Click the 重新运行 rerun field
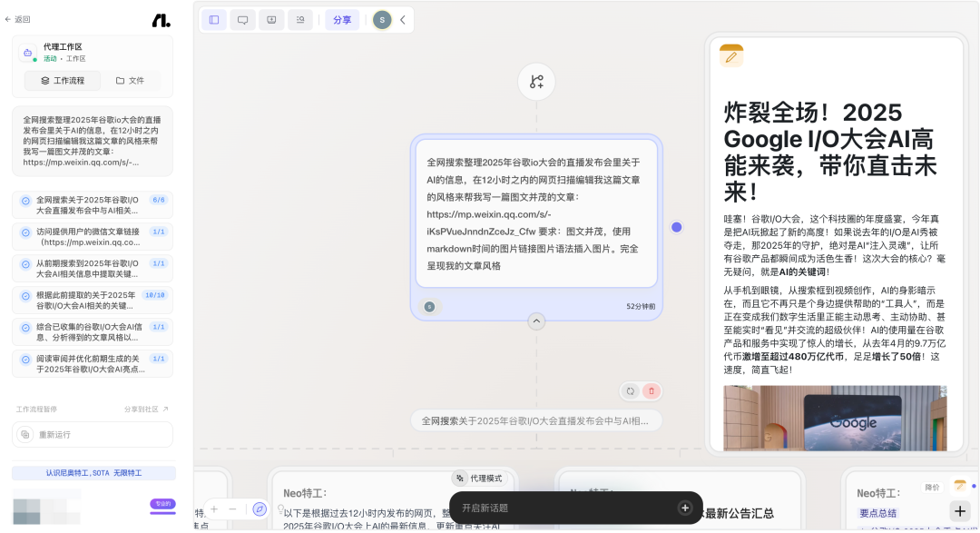 point(93,434)
